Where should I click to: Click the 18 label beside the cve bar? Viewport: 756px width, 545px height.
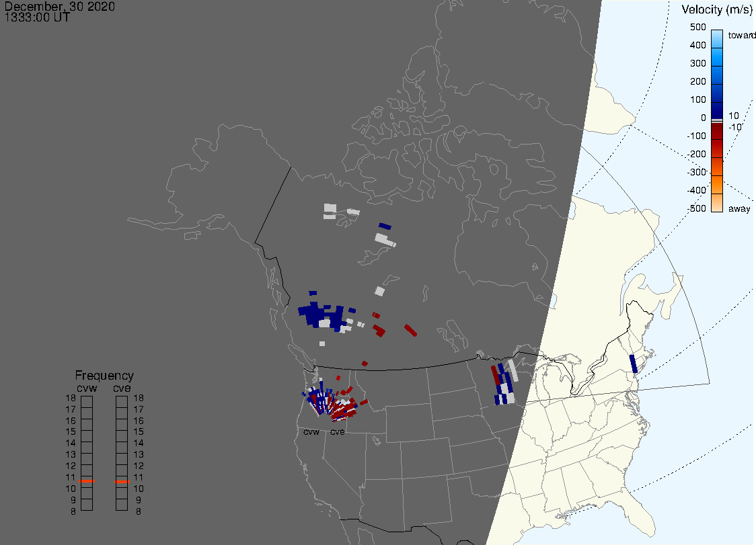coord(139,398)
